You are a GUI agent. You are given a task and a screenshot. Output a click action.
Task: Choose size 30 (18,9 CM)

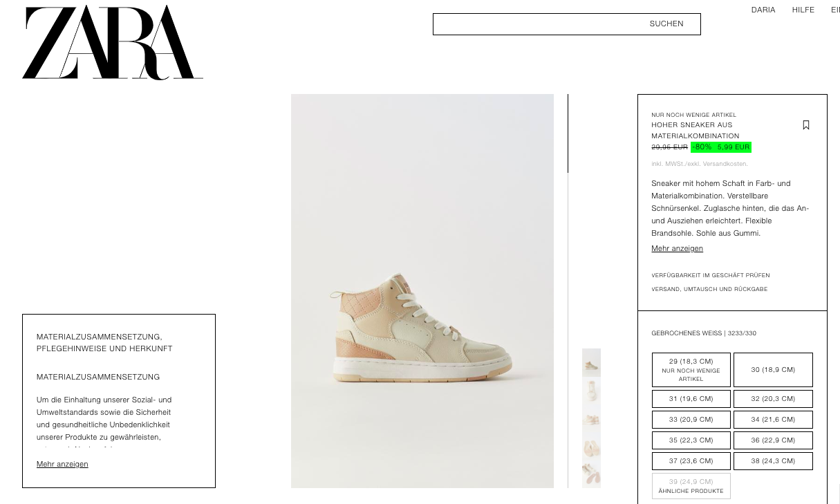tap(773, 370)
